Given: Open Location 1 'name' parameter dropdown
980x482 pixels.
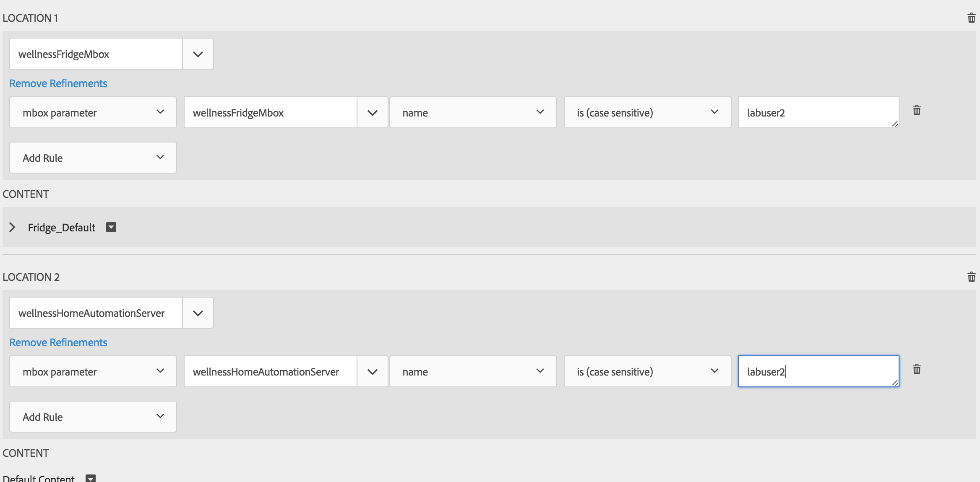Looking at the screenshot, I should [x=473, y=112].
